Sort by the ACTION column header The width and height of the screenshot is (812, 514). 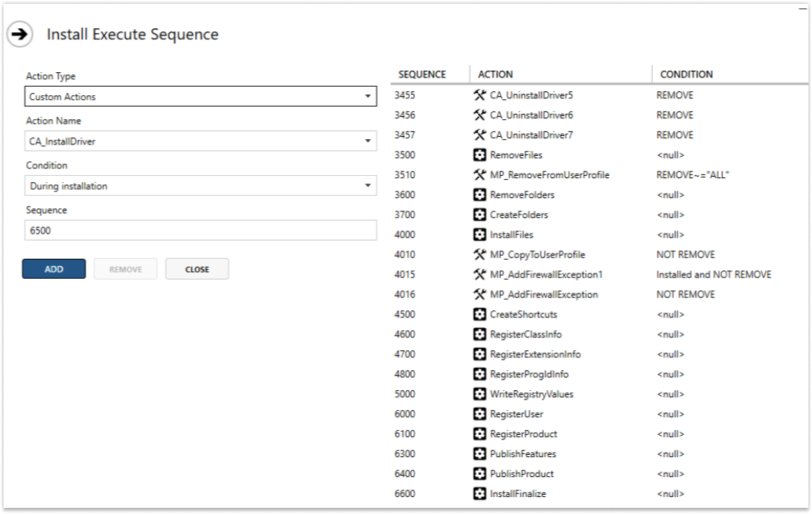point(495,74)
